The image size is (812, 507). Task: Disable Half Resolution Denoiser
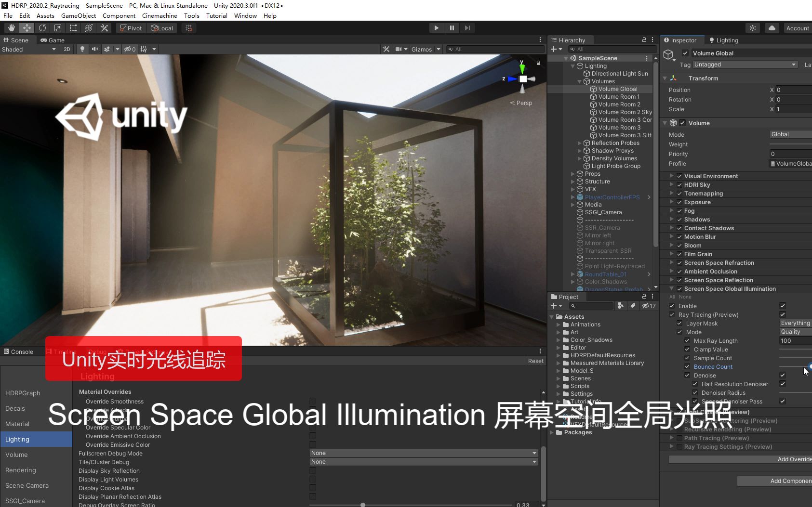pyautogui.click(x=783, y=384)
